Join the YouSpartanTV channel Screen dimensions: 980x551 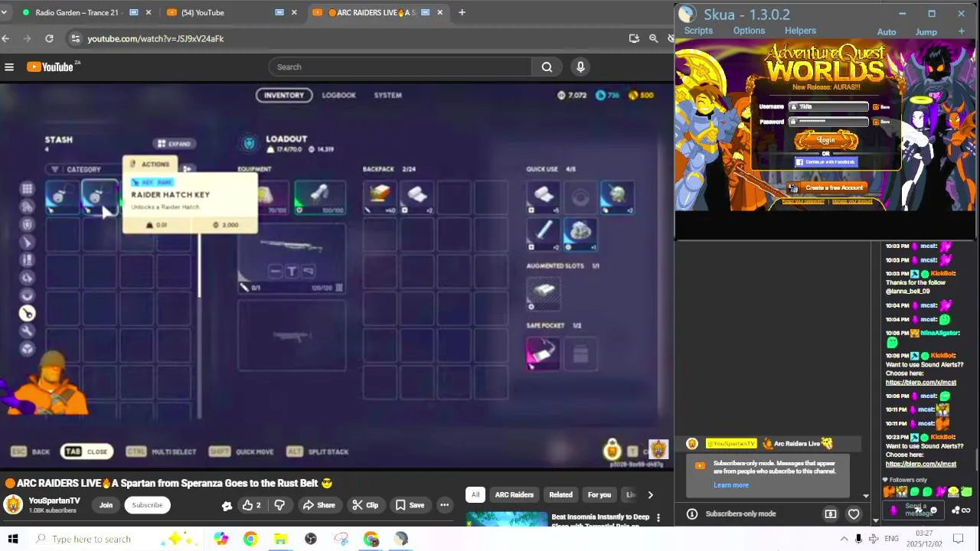[x=106, y=505]
